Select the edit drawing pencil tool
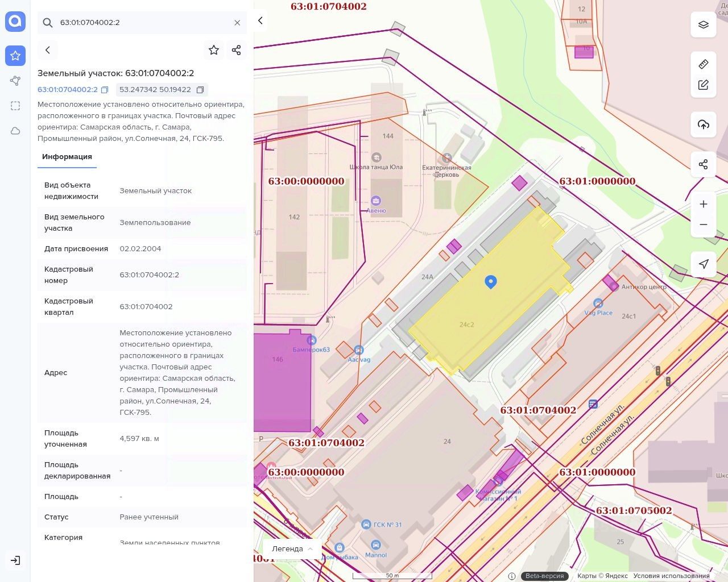The height and width of the screenshot is (582, 728). [x=704, y=85]
